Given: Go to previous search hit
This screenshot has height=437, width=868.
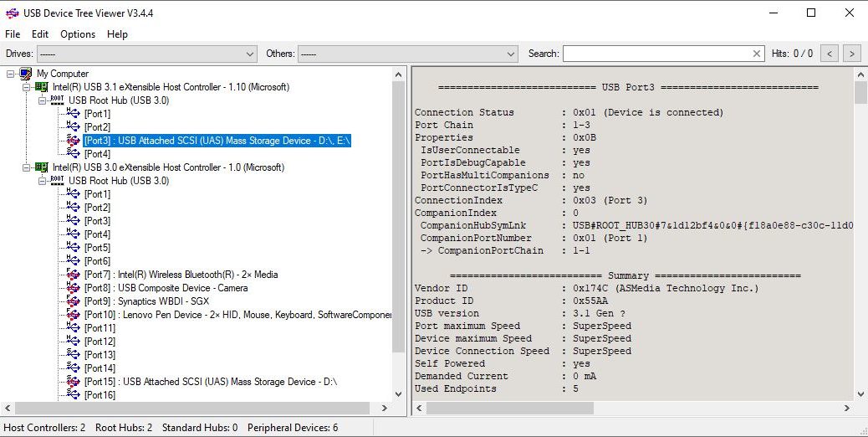Looking at the screenshot, I should [829, 54].
